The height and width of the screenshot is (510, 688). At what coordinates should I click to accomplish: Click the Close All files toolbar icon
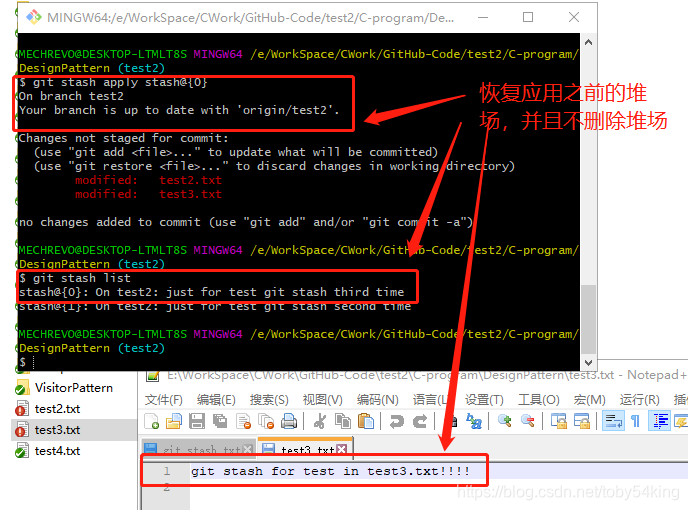pos(266,421)
